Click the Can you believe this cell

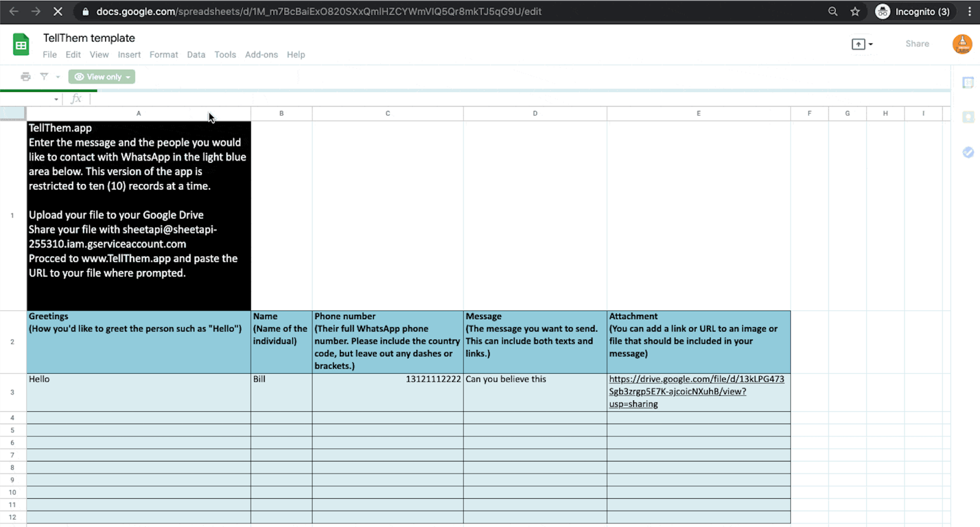pyautogui.click(x=535, y=392)
